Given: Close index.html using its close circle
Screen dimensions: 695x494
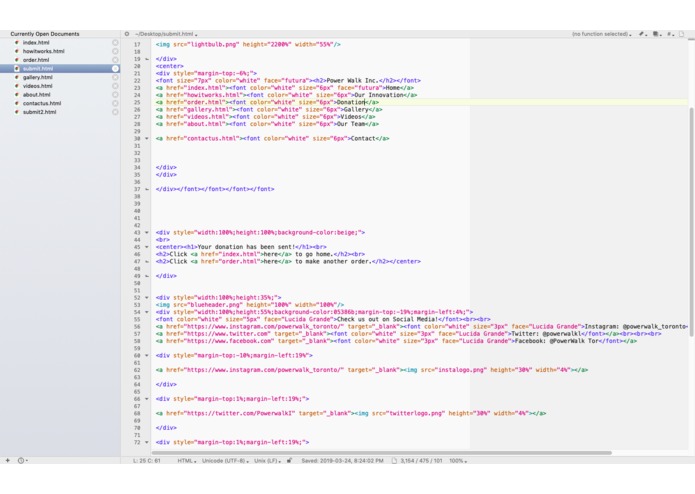Looking at the screenshot, I should (x=115, y=43).
